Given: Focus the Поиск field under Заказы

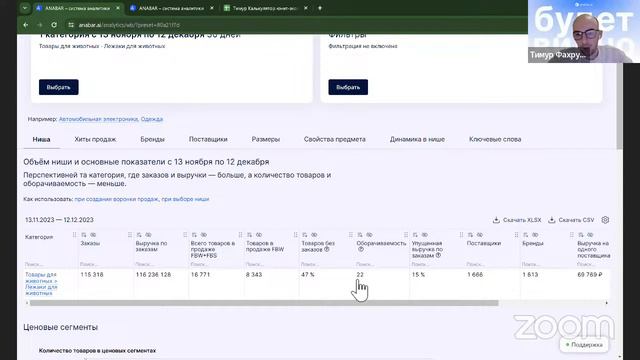Looking at the screenshot, I should point(105,264).
